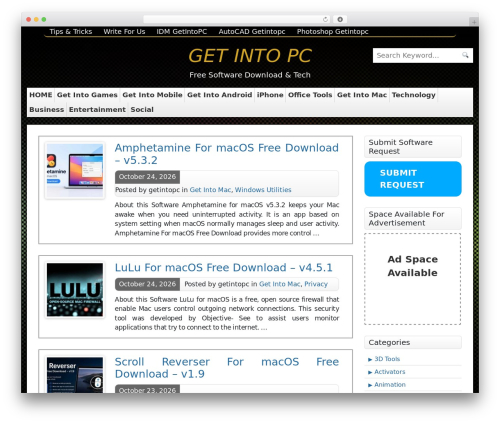
Task: Open Entertainment menu item
Action: coord(97,109)
